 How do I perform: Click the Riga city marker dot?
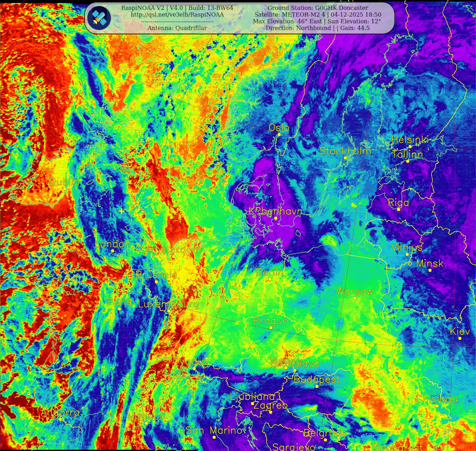[398, 210]
